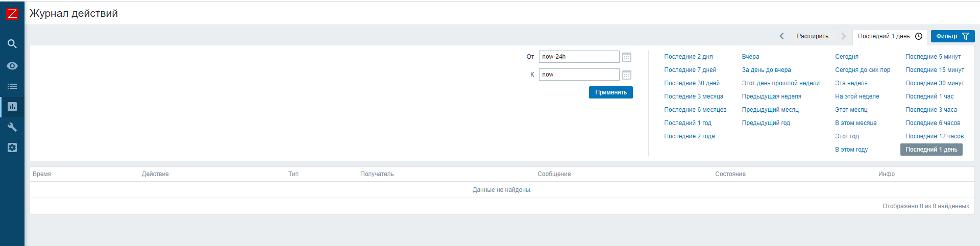Select За день до вчера
Viewport: 980px width, 246px height.
[766, 70]
